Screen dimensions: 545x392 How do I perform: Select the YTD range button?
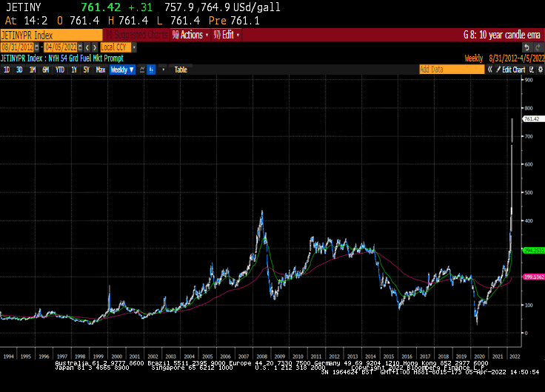tap(59, 70)
